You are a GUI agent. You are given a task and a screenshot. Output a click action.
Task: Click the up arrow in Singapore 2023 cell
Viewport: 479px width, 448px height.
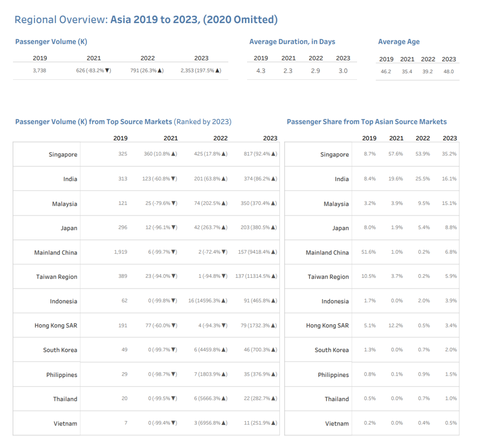(x=274, y=154)
